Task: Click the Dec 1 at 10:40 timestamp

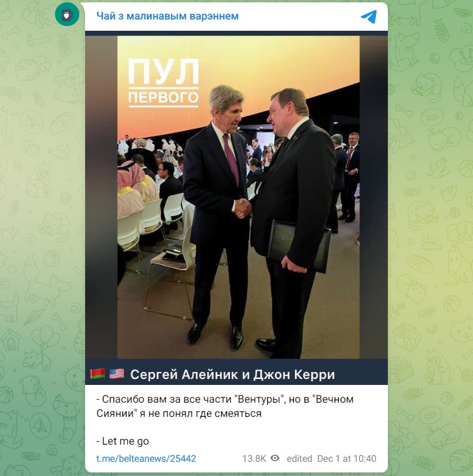Action: (x=346, y=458)
